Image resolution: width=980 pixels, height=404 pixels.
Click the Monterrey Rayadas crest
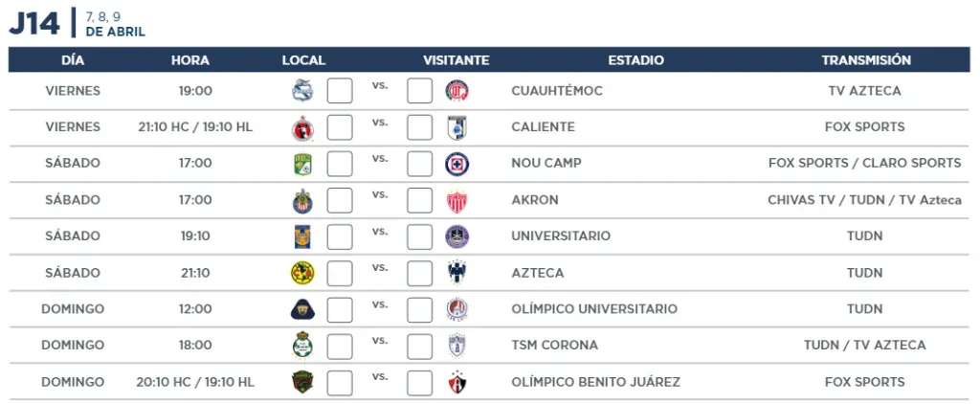tap(457, 273)
